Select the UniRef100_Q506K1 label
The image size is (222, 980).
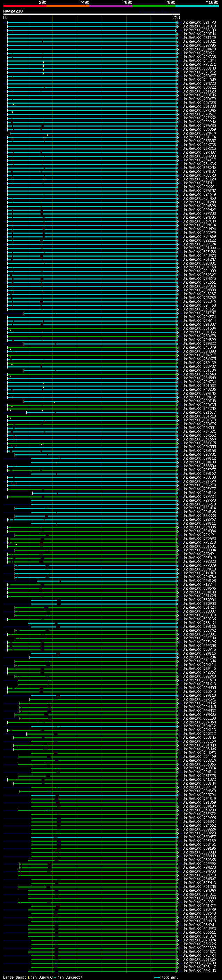point(199,53)
